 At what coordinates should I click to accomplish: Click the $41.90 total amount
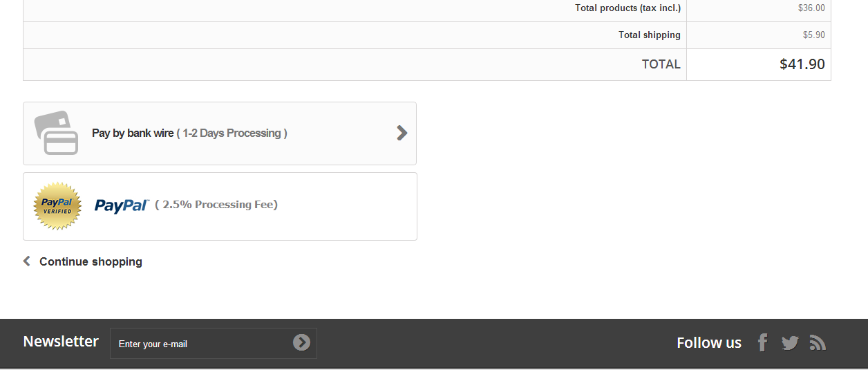(x=802, y=64)
